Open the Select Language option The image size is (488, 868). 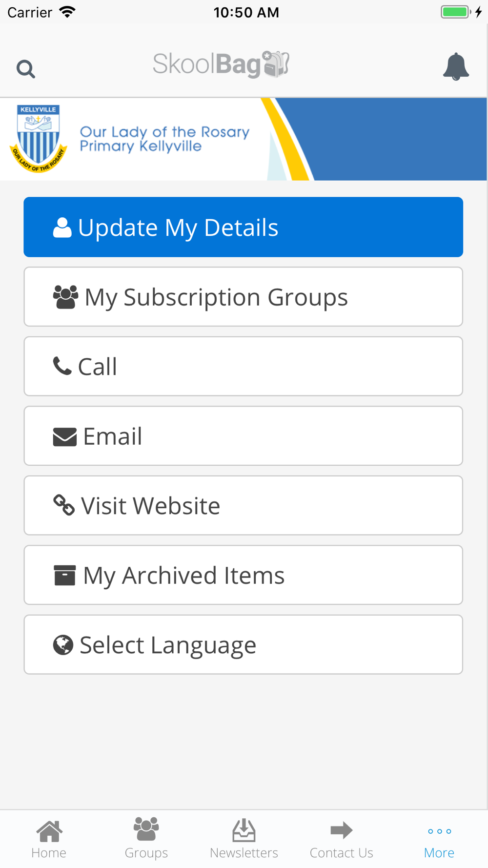[x=243, y=644]
